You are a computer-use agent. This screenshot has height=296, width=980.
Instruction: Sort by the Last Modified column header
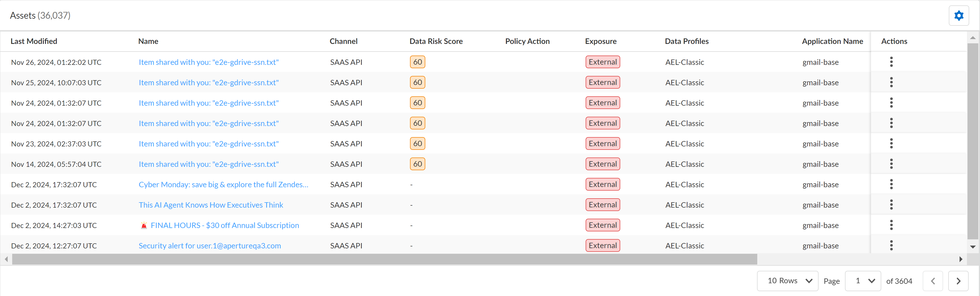pos(34,41)
